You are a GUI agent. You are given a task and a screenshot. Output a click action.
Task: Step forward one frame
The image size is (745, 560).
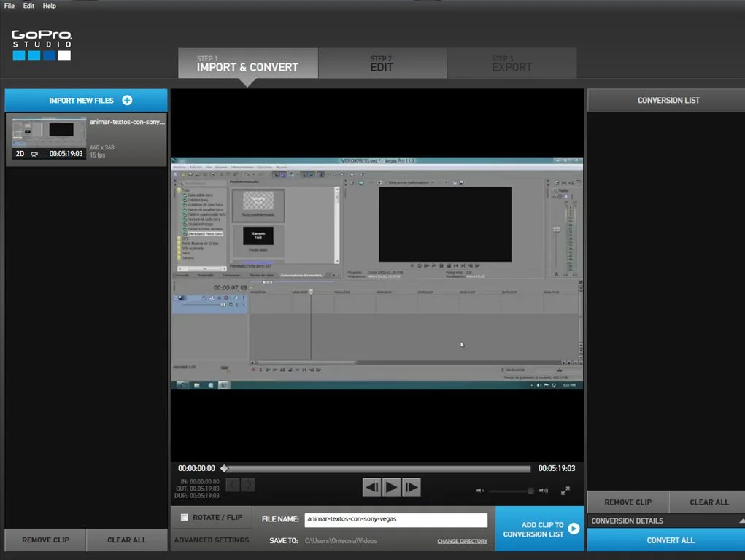412,487
